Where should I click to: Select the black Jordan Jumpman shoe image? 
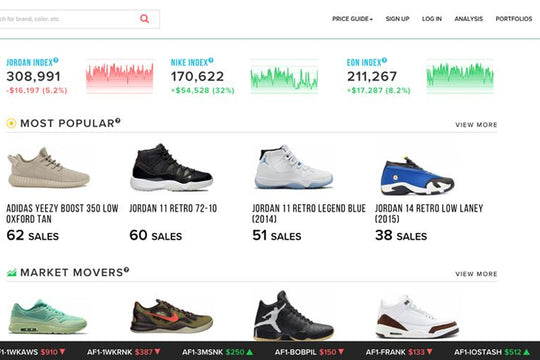(x=293, y=315)
